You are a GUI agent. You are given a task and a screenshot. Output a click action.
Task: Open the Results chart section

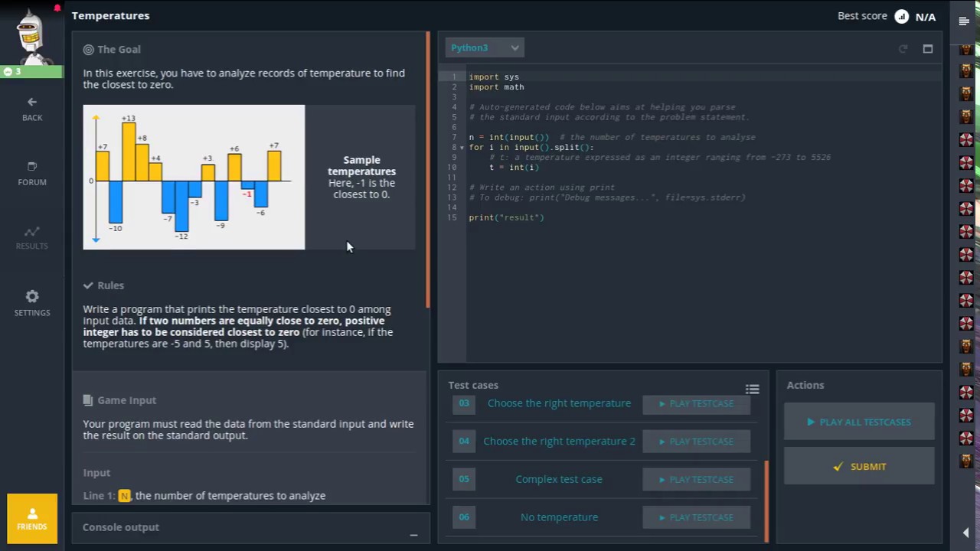[32, 237]
